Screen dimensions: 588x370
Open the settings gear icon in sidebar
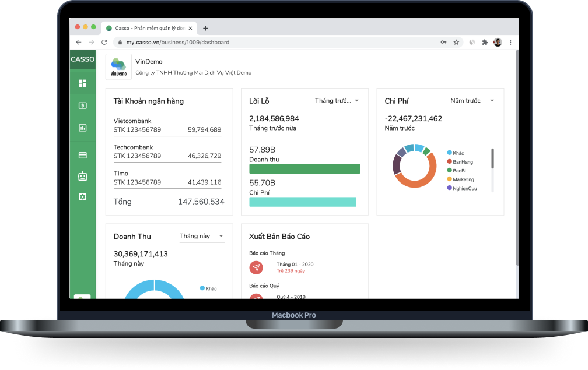pos(82,197)
